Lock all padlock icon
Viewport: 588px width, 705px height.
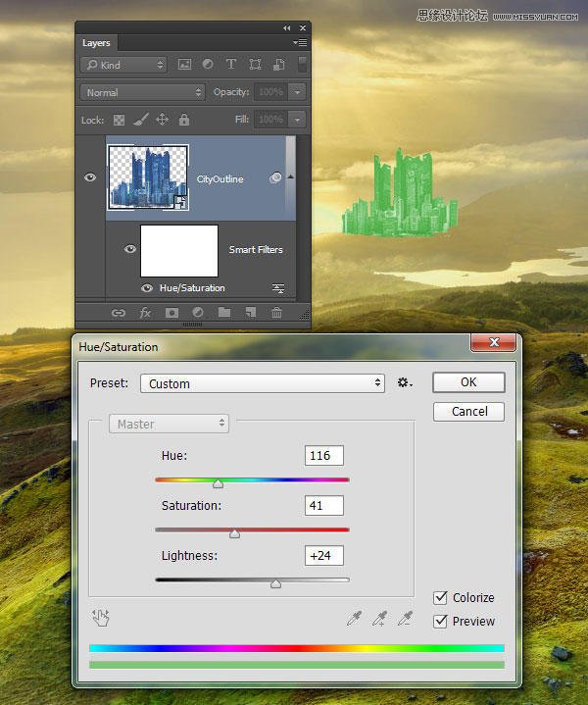(184, 120)
